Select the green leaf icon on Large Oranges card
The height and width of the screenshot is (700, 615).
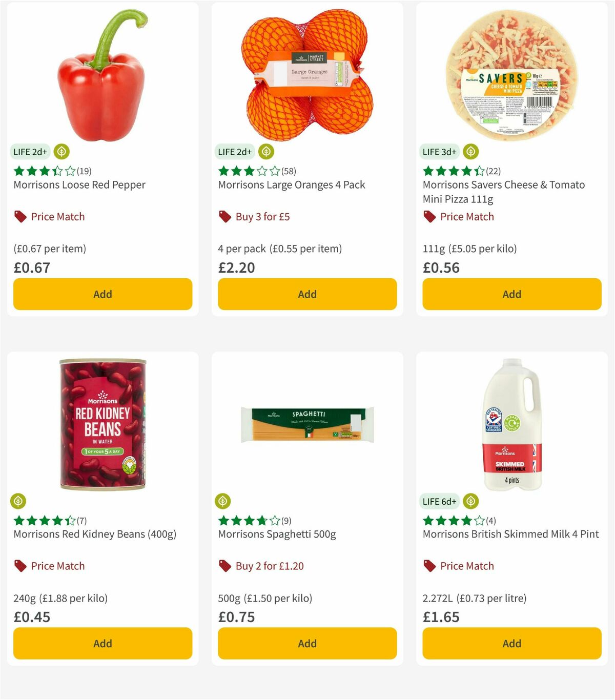click(265, 152)
